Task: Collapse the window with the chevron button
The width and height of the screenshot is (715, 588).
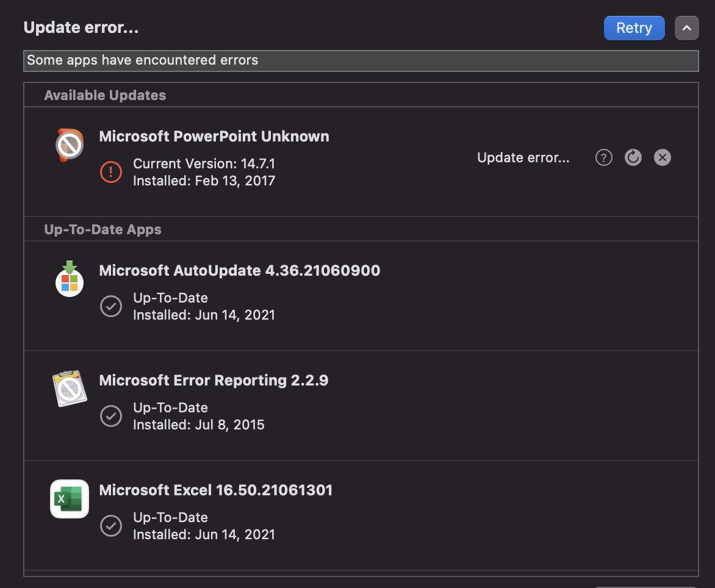Action: (686, 27)
